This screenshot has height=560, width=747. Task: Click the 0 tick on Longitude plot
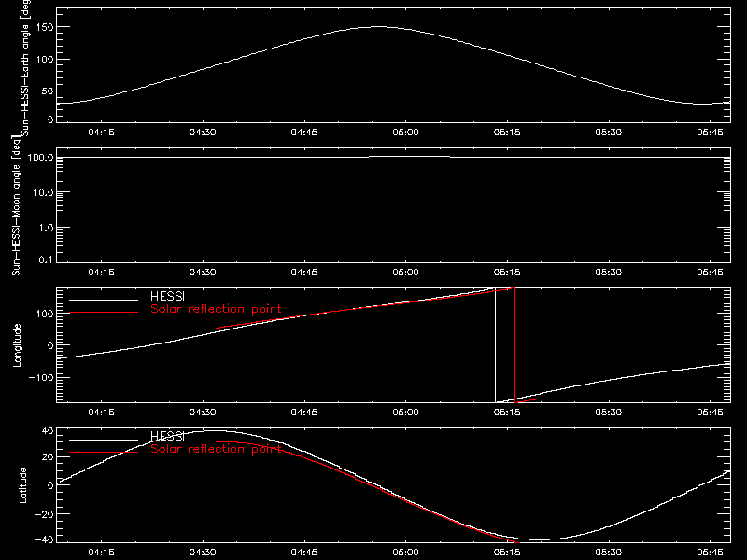pyautogui.click(x=50, y=345)
